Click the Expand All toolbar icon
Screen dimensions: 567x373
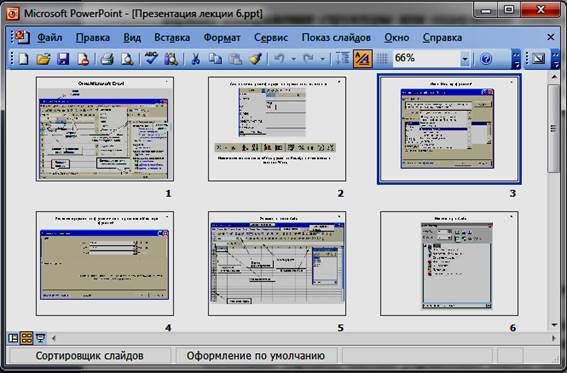342,59
